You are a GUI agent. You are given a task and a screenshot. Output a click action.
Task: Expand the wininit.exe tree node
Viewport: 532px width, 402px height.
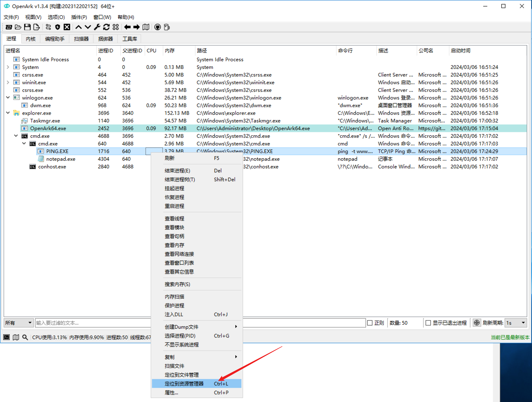tap(8, 82)
